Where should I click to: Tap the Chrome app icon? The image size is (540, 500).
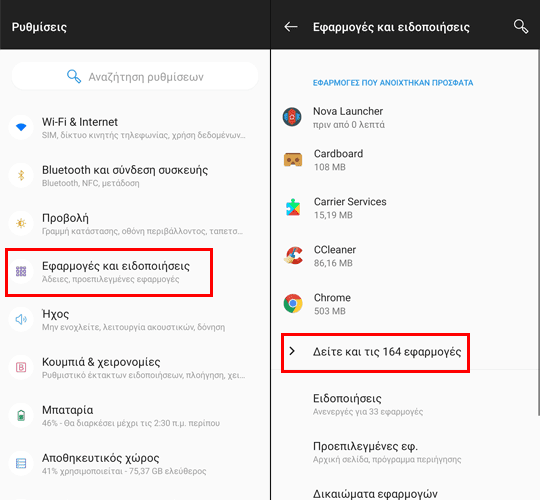pyautogui.click(x=293, y=304)
